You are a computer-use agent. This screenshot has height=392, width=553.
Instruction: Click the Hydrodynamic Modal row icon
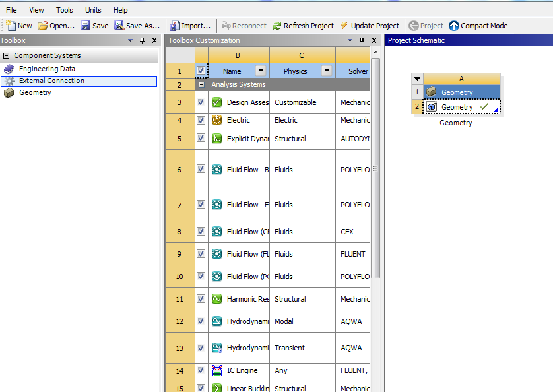(x=216, y=321)
